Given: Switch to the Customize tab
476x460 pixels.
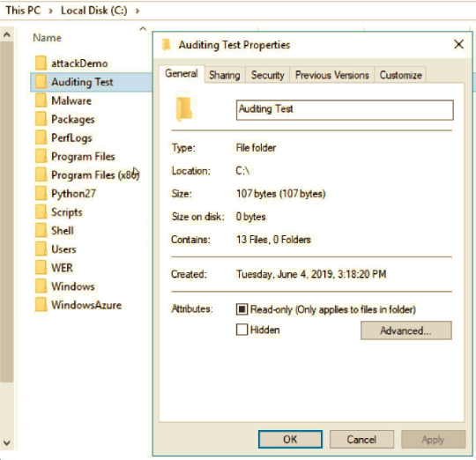Looking at the screenshot, I should (x=400, y=75).
